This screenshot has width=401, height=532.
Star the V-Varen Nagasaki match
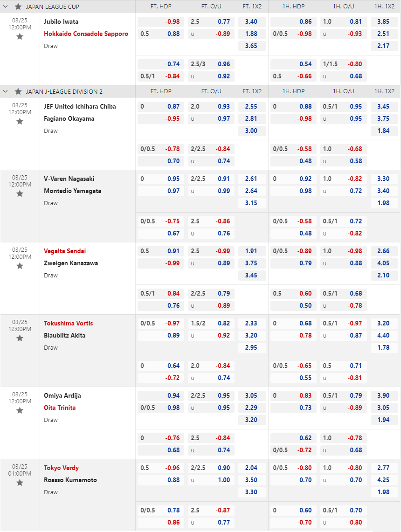coord(20,193)
